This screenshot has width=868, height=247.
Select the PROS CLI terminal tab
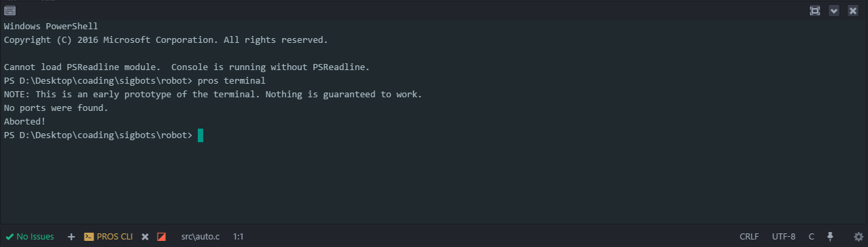coord(108,237)
